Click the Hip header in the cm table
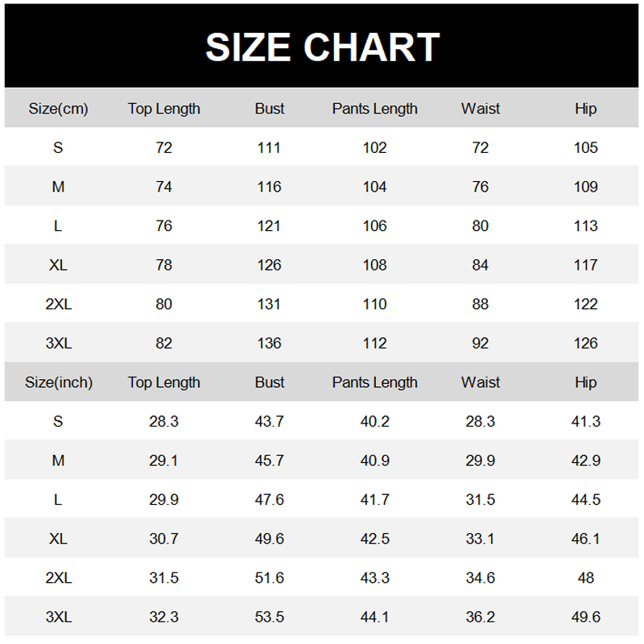The height and width of the screenshot is (644, 644). tap(586, 109)
